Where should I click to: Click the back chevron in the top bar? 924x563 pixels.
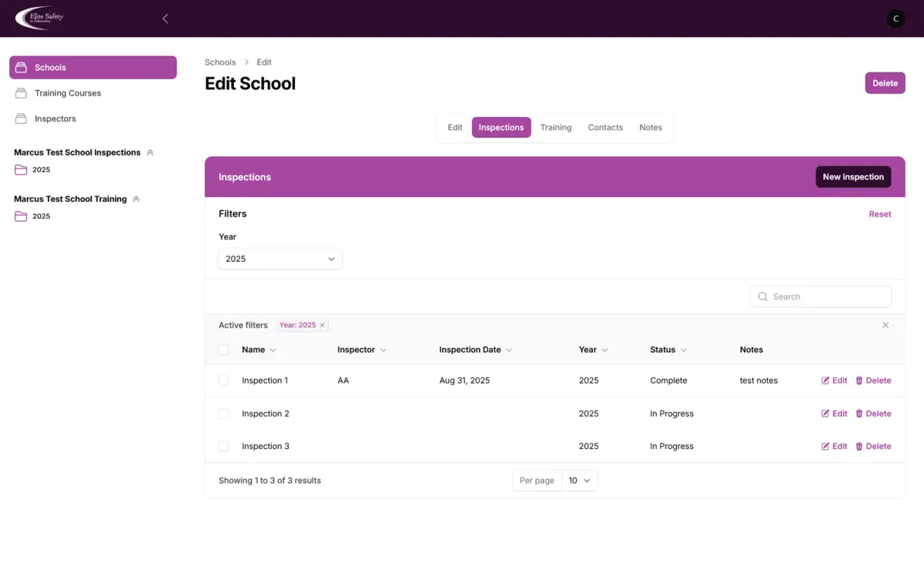tap(165, 18)
